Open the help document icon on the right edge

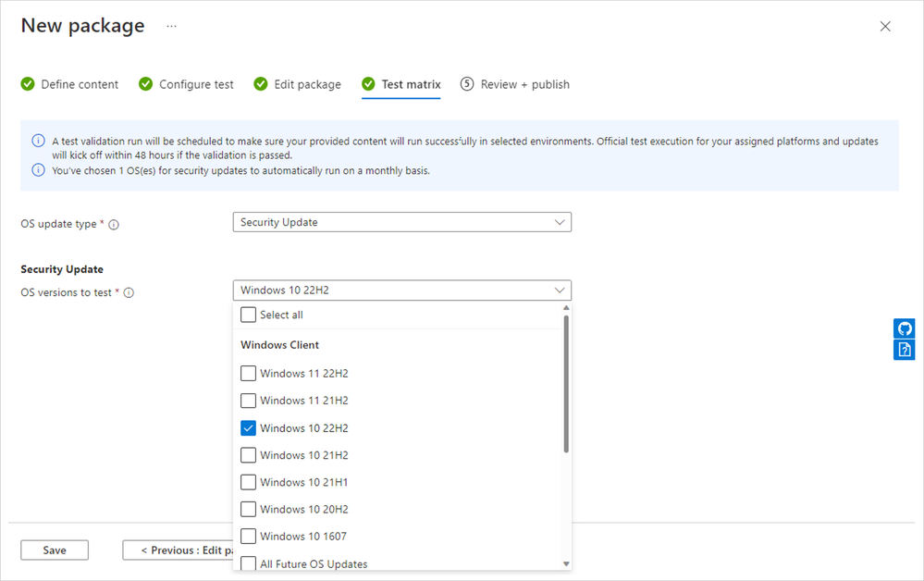pos(904,350)
